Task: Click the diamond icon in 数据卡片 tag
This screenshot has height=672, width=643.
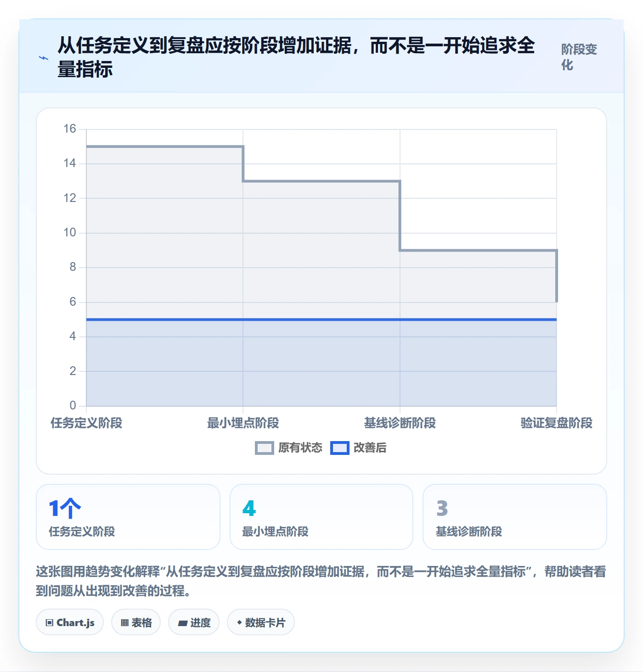Action: 239,622
